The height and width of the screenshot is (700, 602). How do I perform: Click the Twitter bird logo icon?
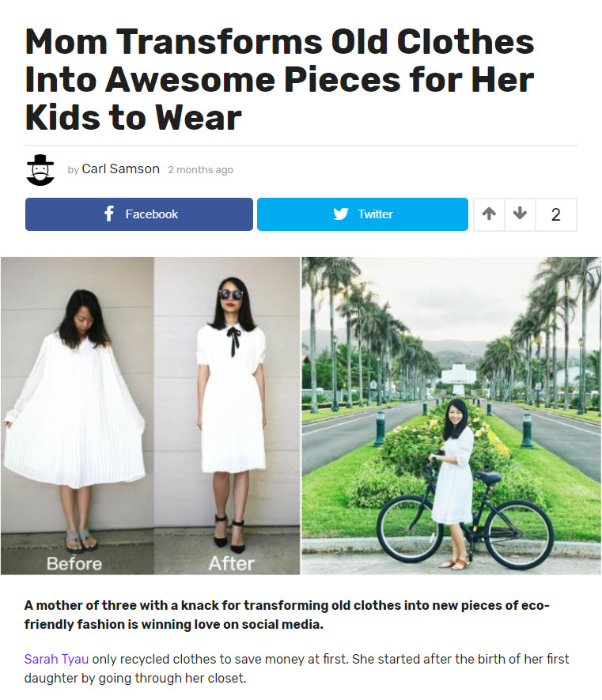(341, 214)
